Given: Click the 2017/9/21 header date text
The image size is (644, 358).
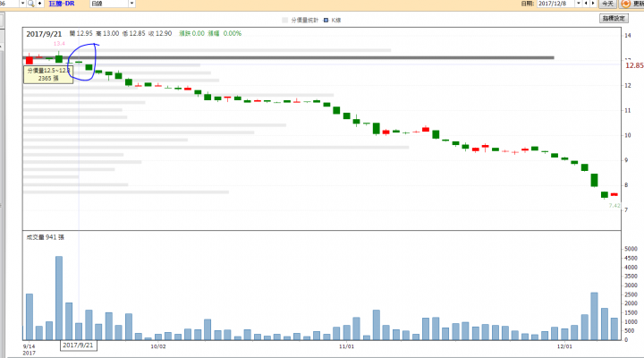Looking at the screenshot, I should tap(44, 34).
